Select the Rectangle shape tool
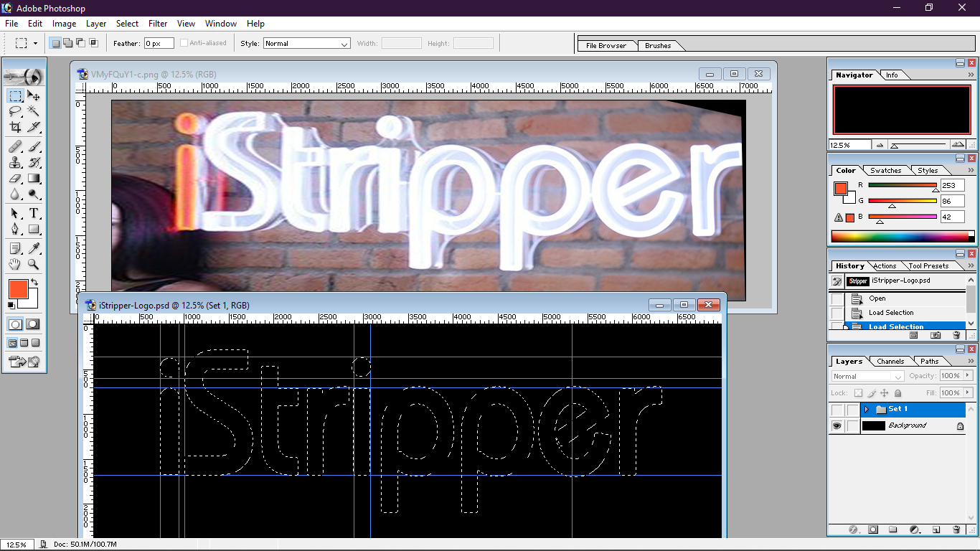The height and width of the screenshot is (551, 980). (33, 229)
